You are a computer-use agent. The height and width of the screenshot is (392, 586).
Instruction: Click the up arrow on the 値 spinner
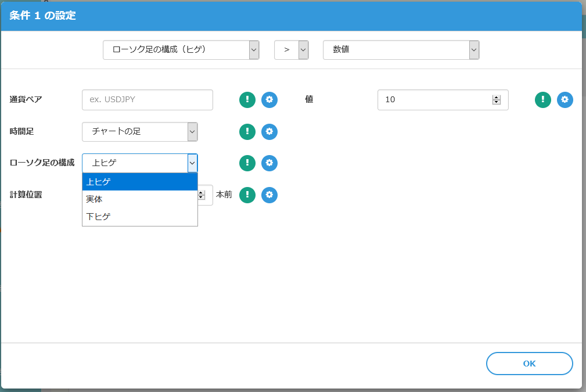click(x=497, y=96)
